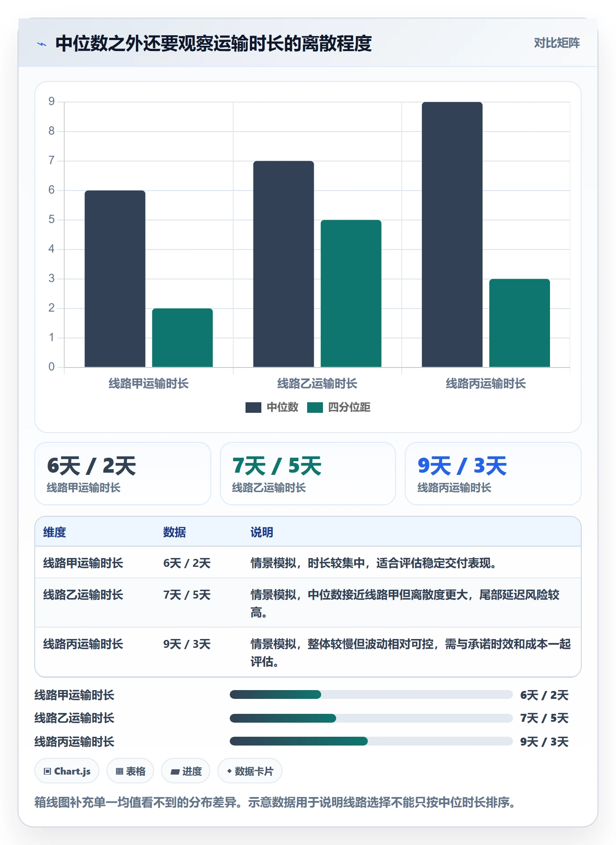The image size is (616, 845).
Task: Click the 线路乙运输时长 label beside the progress bar
Action: coord(74,718)
